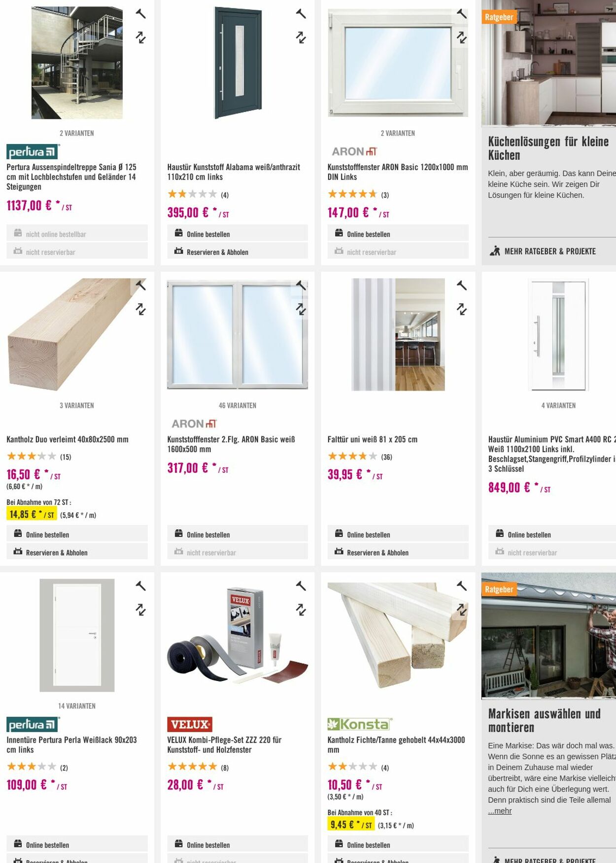Click hammer icon on Pertura Aussenspindeltreppe card
The height and width of the screenshot is (863, 616).
click(141, 14)
